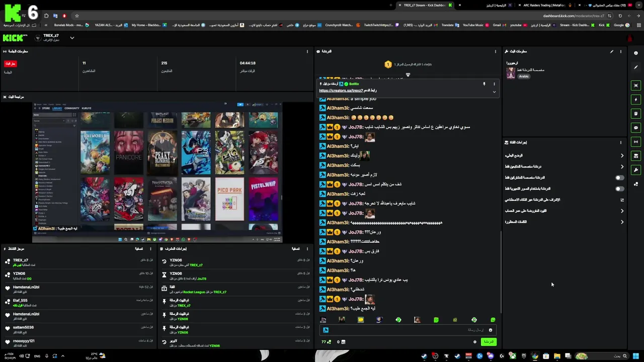644x362 pixels.
Task: Click dashboard.kick.com address bar
Action: (574, 16)
